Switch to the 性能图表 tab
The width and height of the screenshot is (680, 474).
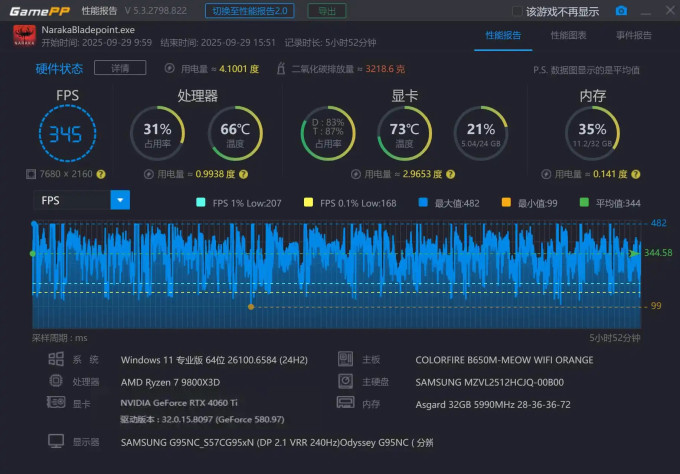(x=569, y=36)
